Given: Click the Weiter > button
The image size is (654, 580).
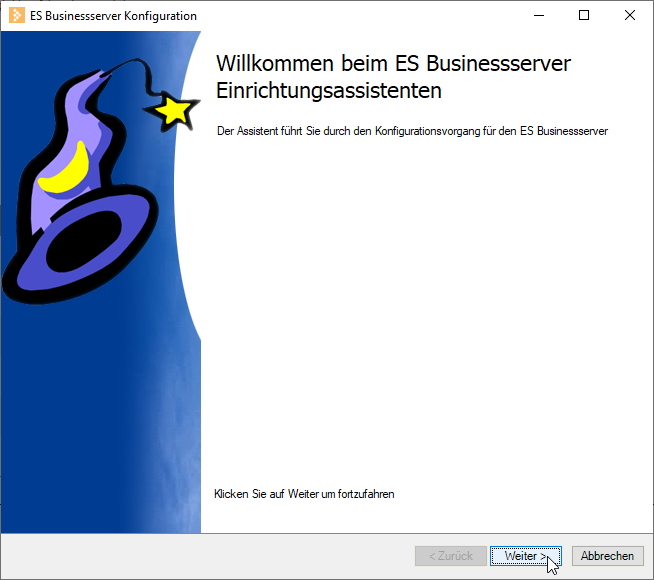Looking at the screenshot, I should click(526, 556).
